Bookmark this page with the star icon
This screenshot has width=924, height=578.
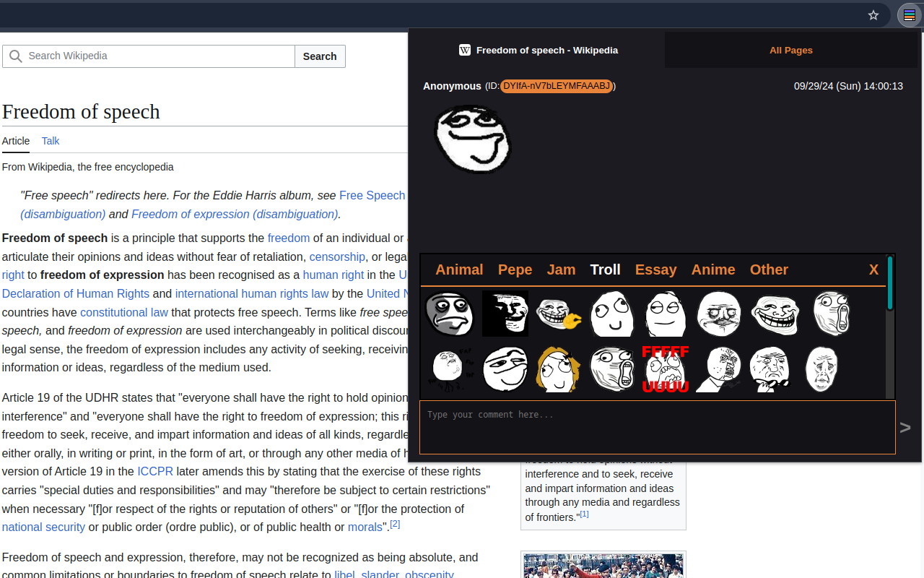(873, 15)
